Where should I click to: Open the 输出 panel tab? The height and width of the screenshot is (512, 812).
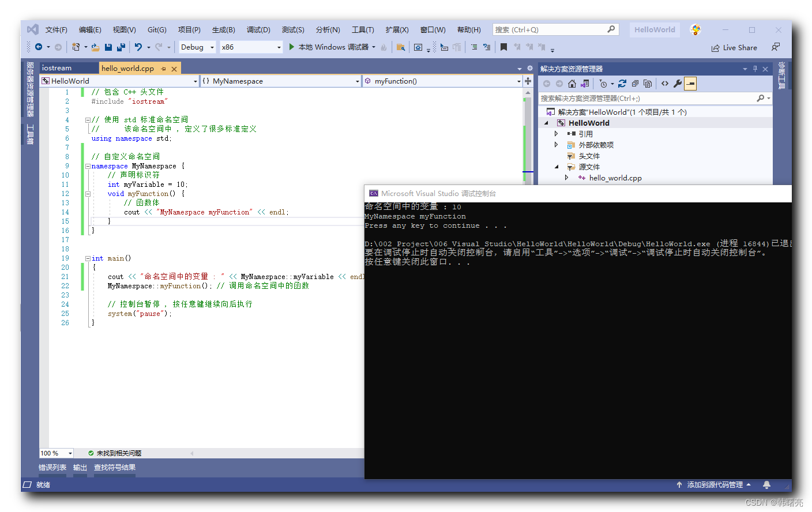click(80, 468)
